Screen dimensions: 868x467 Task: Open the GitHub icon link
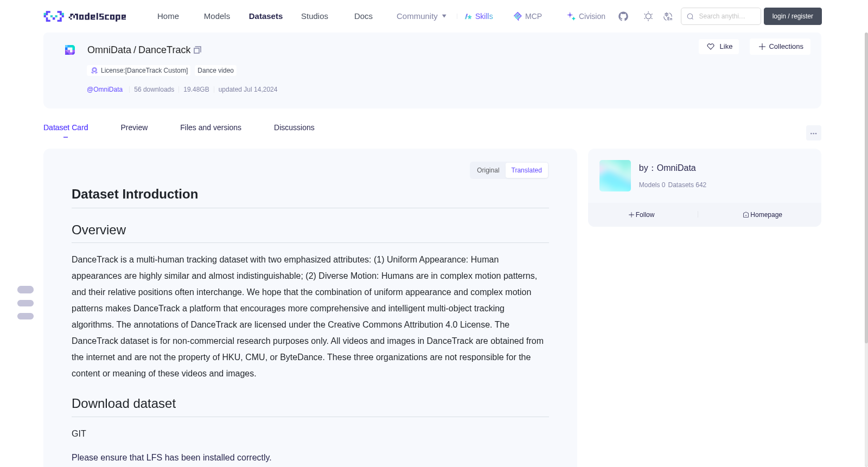point(623,16)
